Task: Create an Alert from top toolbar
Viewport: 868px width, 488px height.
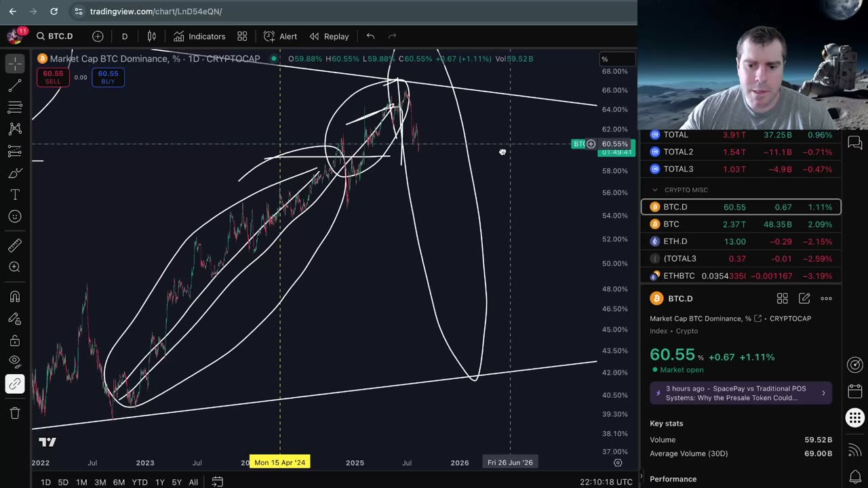Action: [281, 36]
